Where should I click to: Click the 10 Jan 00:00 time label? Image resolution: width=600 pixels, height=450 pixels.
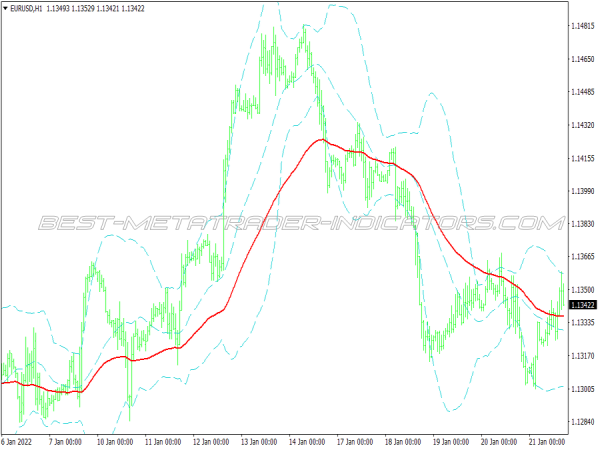[115, 442]
